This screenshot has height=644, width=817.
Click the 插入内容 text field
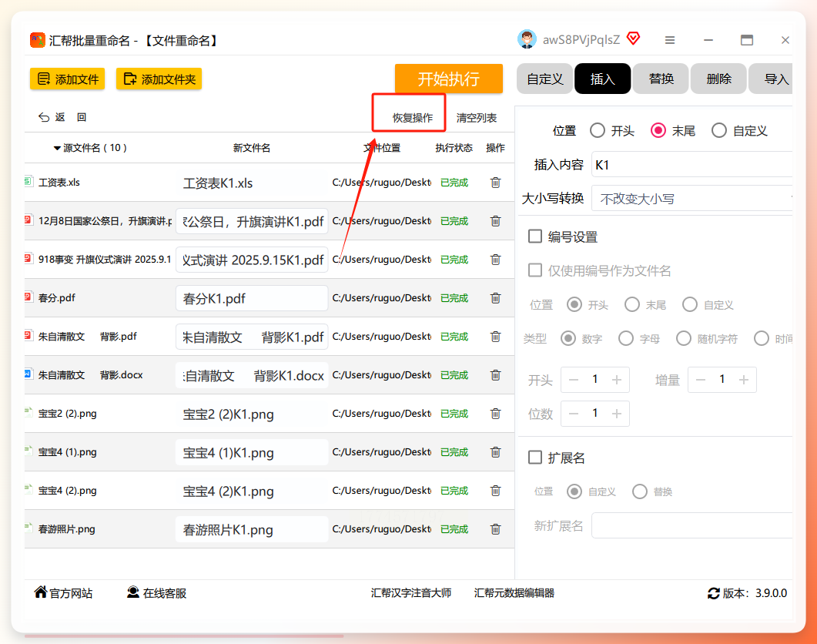pos(692,165)
